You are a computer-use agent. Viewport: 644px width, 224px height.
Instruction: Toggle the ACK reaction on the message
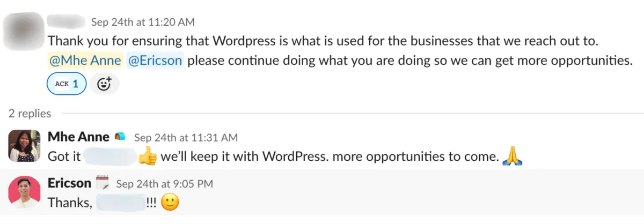67,84
